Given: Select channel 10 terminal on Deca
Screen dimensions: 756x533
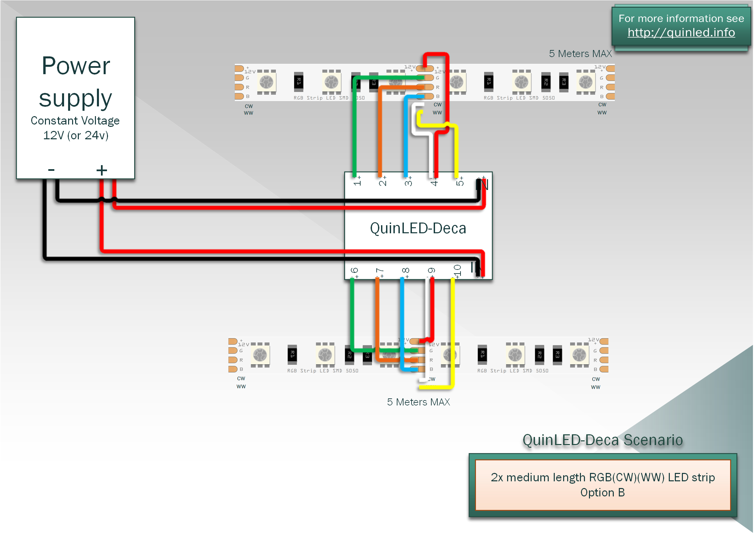Looking at the screenshot, I should [457, 271].
